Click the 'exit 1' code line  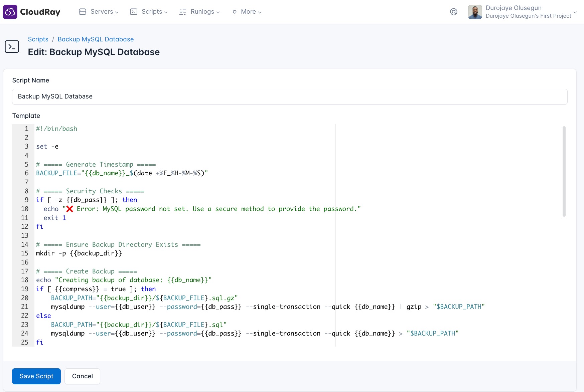click(55, 218)
